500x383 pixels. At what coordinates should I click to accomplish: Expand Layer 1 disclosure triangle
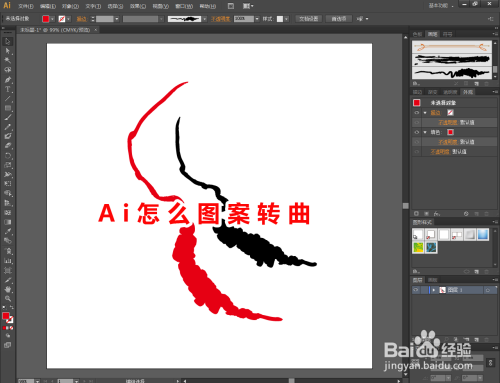434,290
